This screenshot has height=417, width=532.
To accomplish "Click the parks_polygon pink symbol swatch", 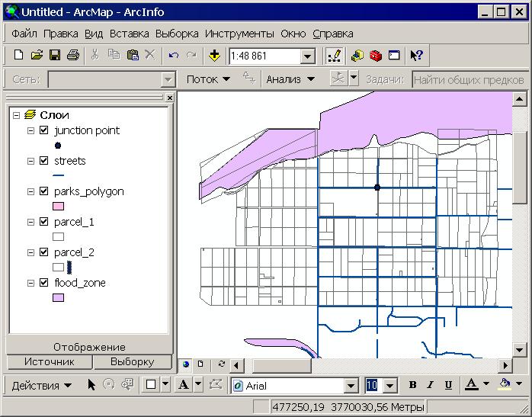I will 58,207.
